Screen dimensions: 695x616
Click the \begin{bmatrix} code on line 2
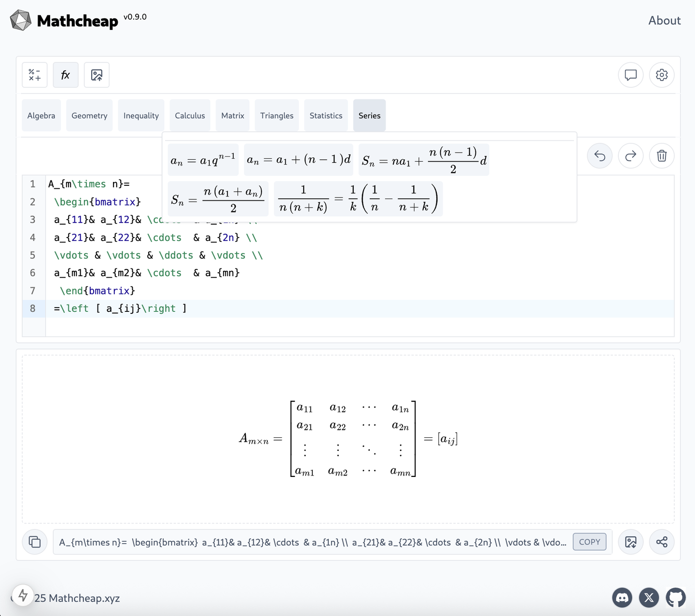(97, 202)
